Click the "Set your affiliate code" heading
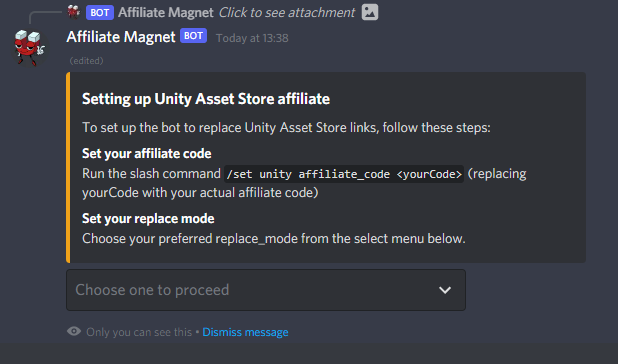Viewport: 618px width, 364px height. coord(147,154)
